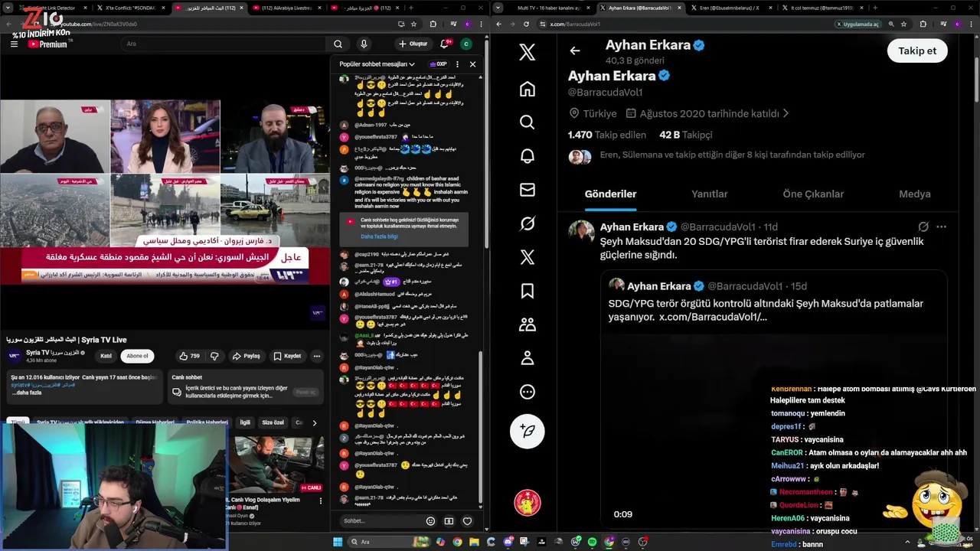This screenshot has width=980, height=551.
Task: Send heart reaction in live chat
Action: (467, 521)
